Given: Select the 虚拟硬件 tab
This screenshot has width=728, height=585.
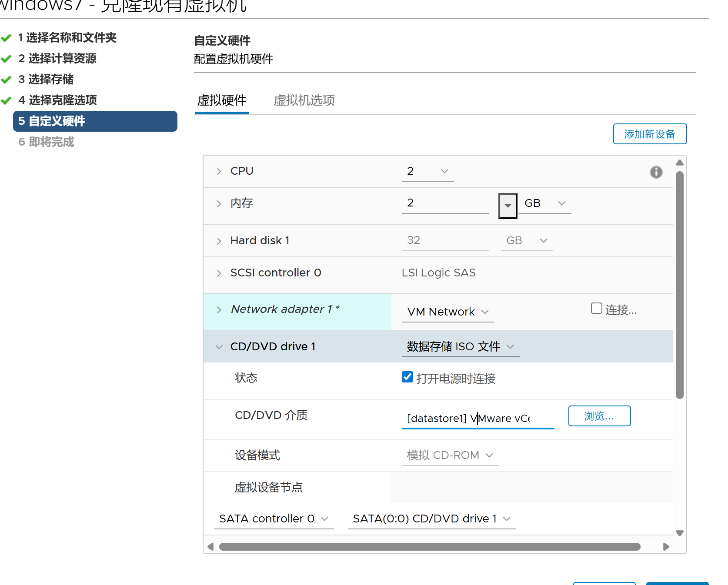Looking at the screenshot, I should click(221, 100).
